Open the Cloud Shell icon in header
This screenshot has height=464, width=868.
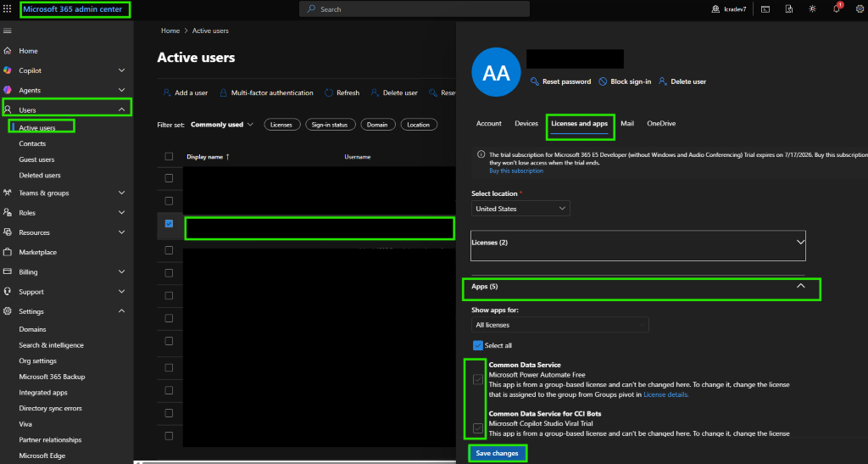(765, 8)
